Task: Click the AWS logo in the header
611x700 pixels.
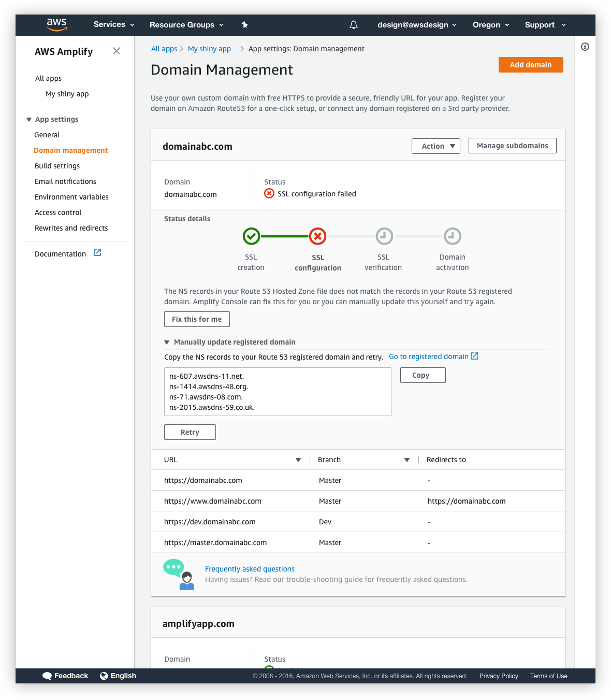Action: coord(57,24)
